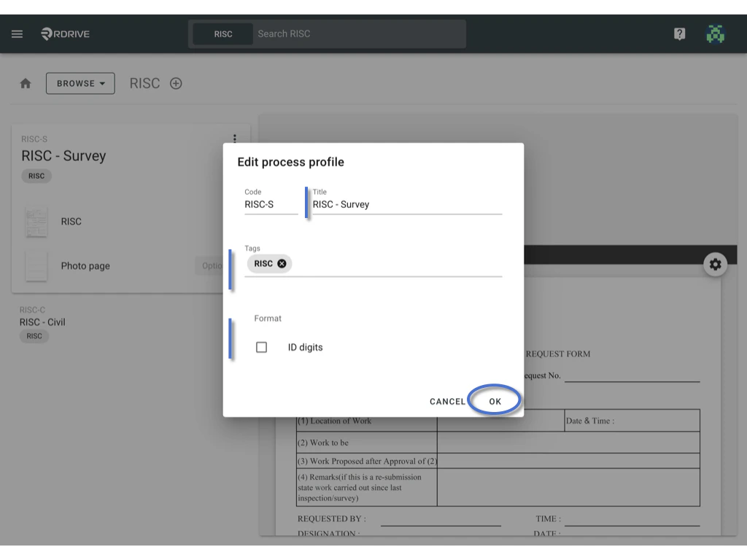Cancel the Edit process profile dialog
Viewport: 747px width, 560px height.
[447, 402]
